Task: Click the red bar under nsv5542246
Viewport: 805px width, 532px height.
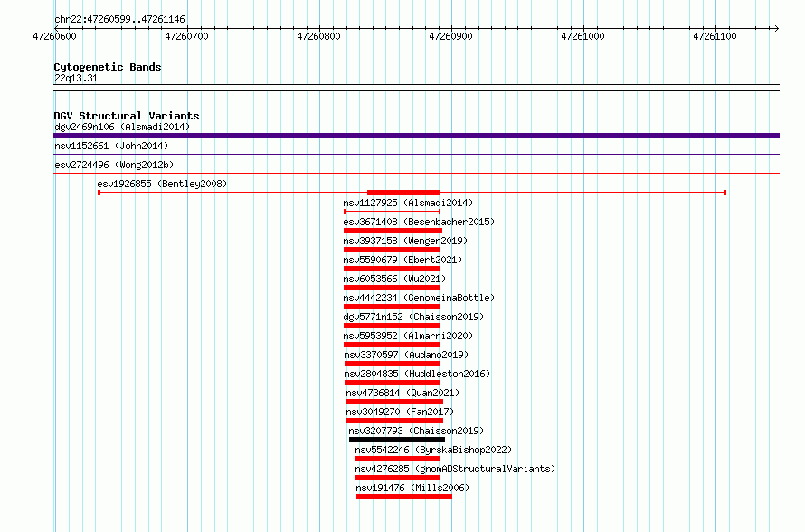Action: tap(398, 459)
